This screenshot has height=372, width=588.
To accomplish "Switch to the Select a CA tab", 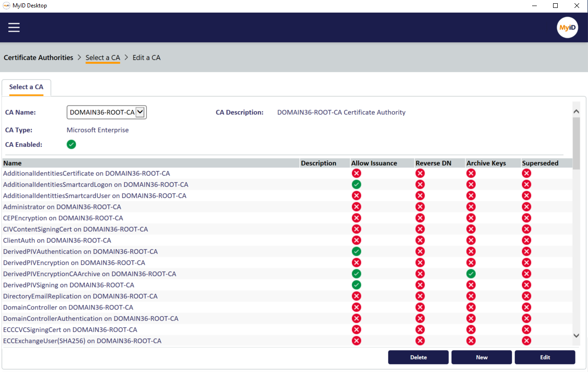I will point(26,87).
